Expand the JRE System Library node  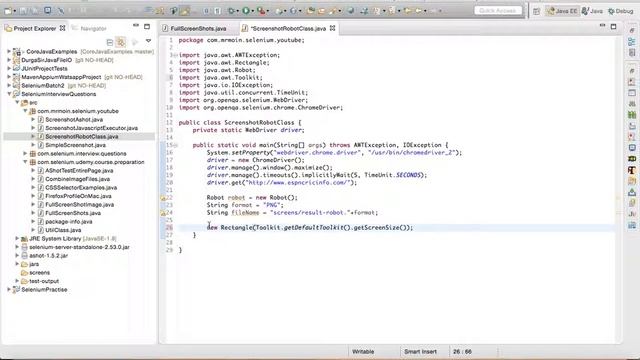click(17, 238)
